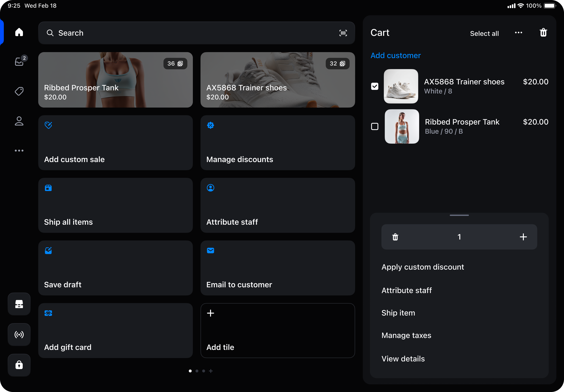The height and width of the screenshot is (392, 564).
Task: Open the store location icon in sidebar
Action: (19, 304)
